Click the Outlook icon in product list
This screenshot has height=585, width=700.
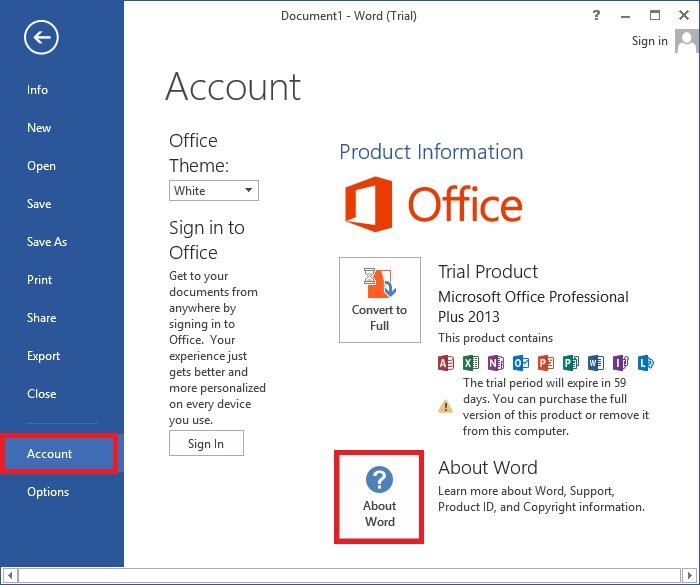(521, 362)
